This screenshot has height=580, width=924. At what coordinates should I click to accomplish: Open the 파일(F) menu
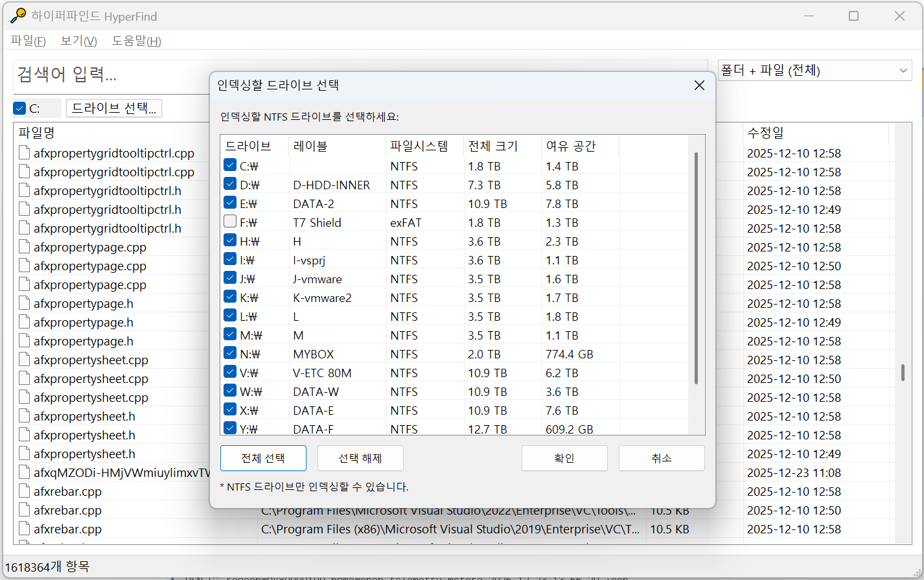point(27,40)
